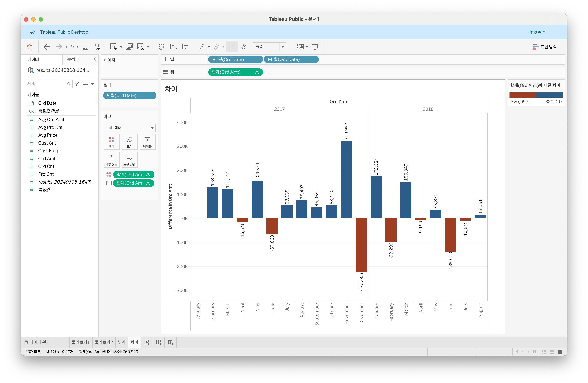Toggle the 표현 방식 Show Me panel
Image resolution: width=588 pixels, height=383 pixels.
(545, 47)
